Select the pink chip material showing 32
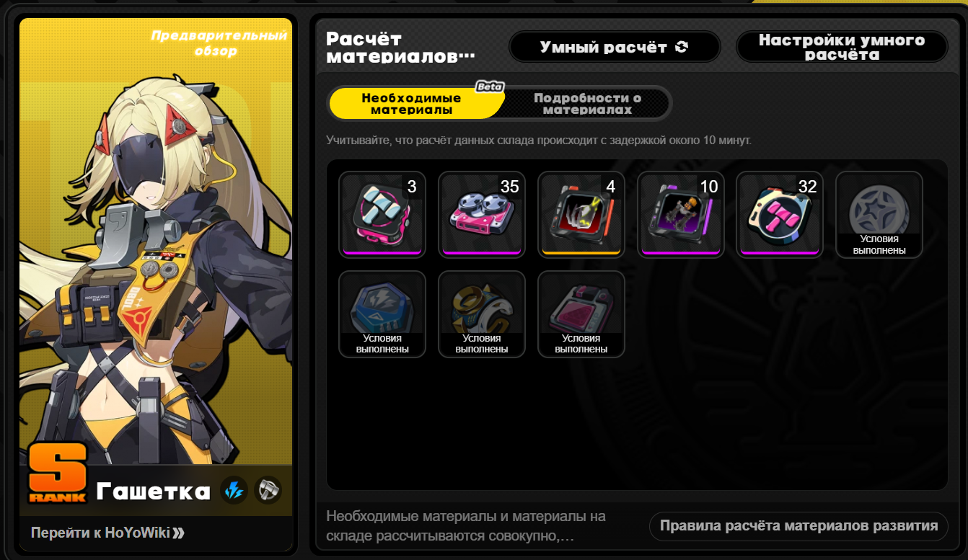This screenshot has width=968, height=560. [x=780, y=214]
